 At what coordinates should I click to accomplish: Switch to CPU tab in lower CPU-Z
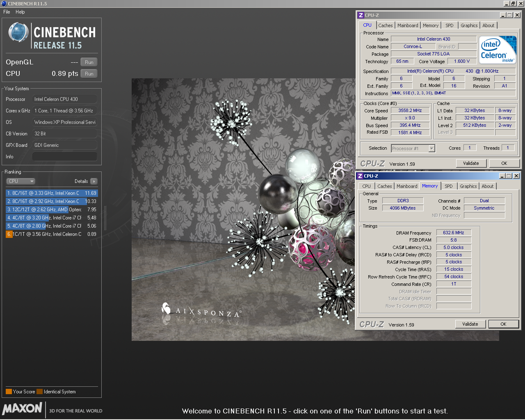[x=366, y=186]
